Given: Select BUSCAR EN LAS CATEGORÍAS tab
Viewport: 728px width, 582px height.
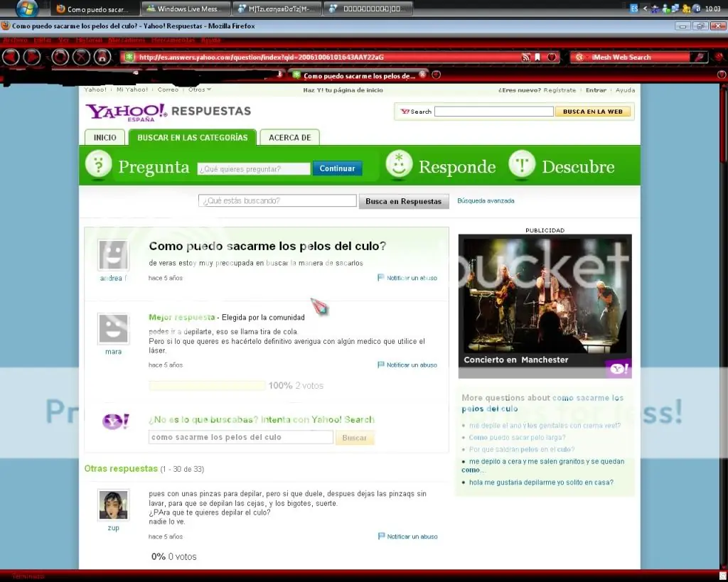Looking at the screenshot, I should click(x=192, y=137).
